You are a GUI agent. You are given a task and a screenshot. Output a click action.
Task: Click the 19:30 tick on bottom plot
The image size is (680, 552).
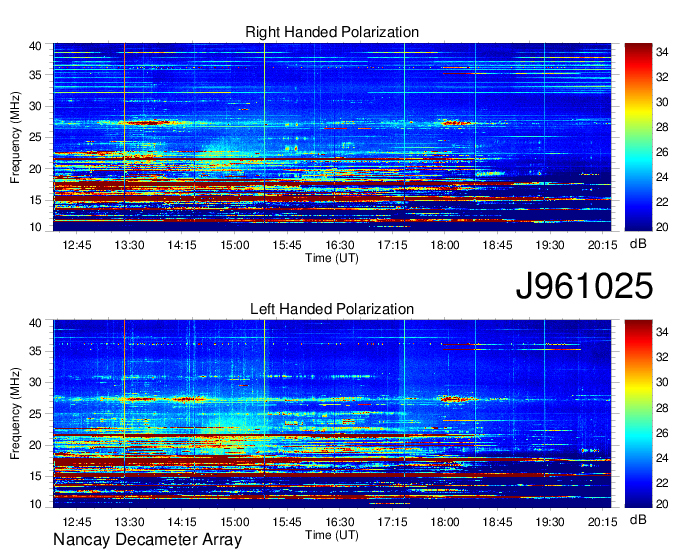[x=550, y=522]
